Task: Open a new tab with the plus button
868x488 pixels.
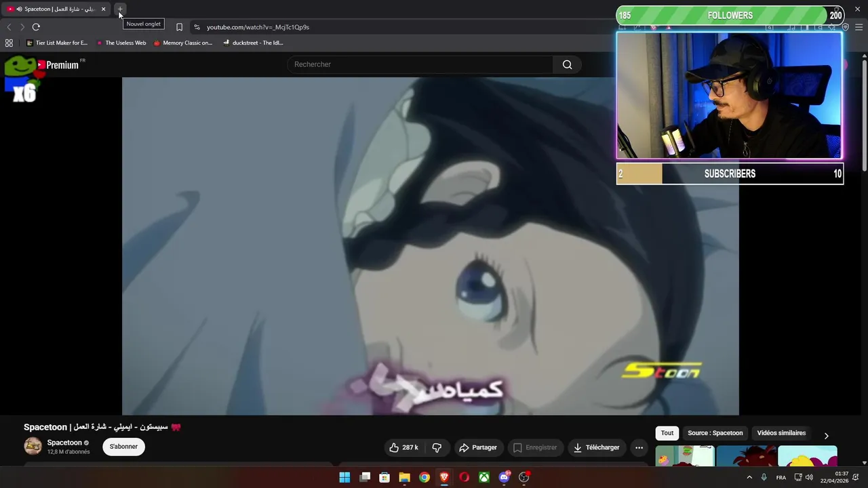Action: [x=120, y=9]
